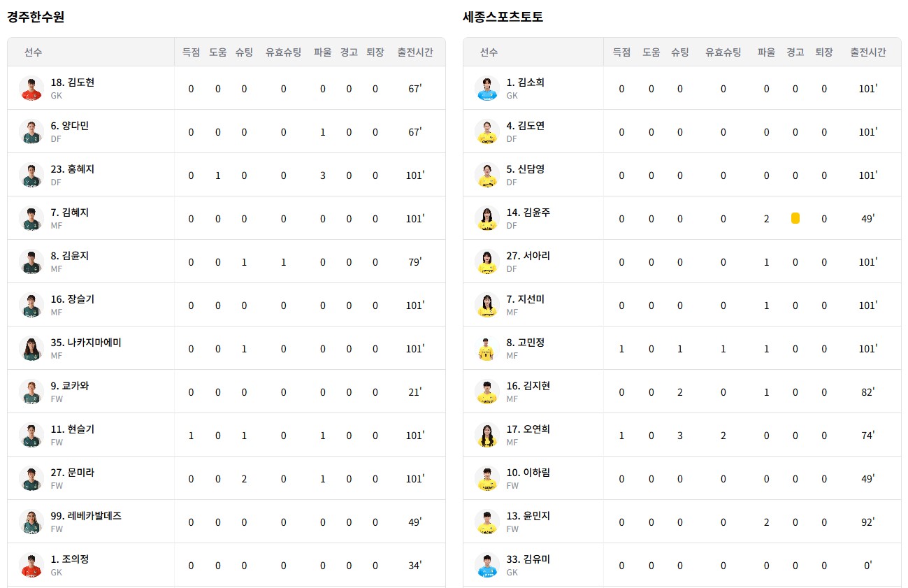Screen dimensions: 908x588
Task: Click 김윤지's playing time 79'
Action: pos(415,262)
